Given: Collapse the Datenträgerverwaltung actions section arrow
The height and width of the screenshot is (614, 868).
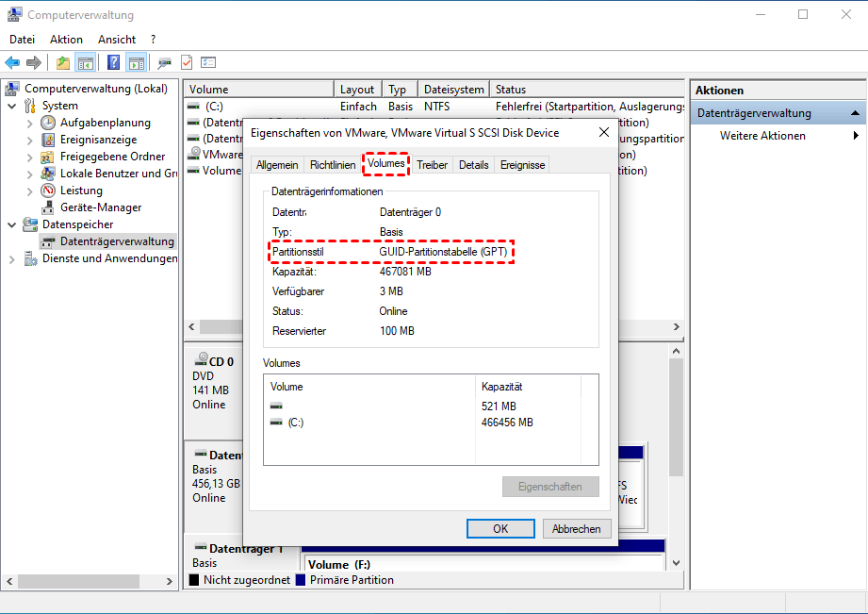Looking at the screenshot, I should pyautogui.click(x=855, y=113).
